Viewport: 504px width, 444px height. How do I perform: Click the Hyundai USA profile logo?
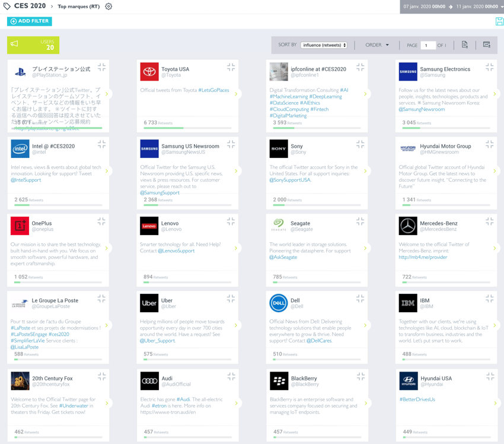click(409, 381)
